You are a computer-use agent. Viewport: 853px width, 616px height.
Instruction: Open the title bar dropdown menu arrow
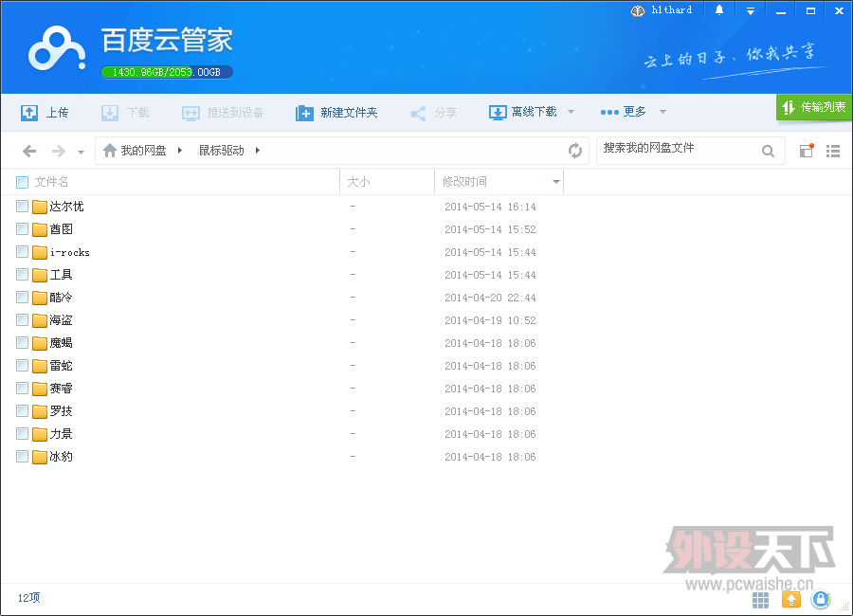751,10
